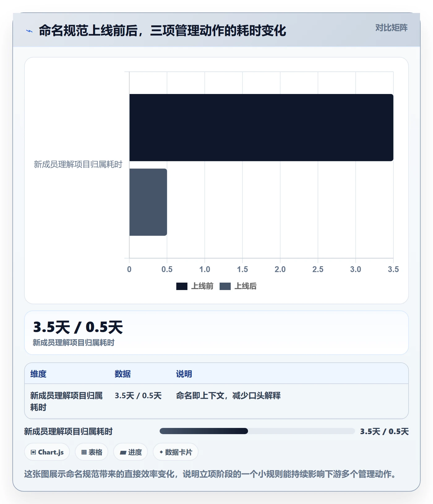
Task: Click the grid icon in the 表格 chip
Action: point(84,452)
